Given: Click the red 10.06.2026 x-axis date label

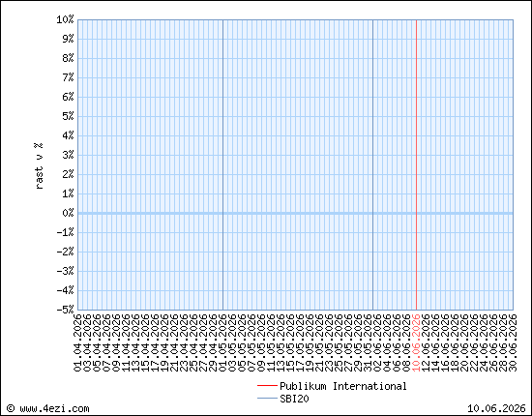Looking at the screenshot, I should (x=416, y=342).
